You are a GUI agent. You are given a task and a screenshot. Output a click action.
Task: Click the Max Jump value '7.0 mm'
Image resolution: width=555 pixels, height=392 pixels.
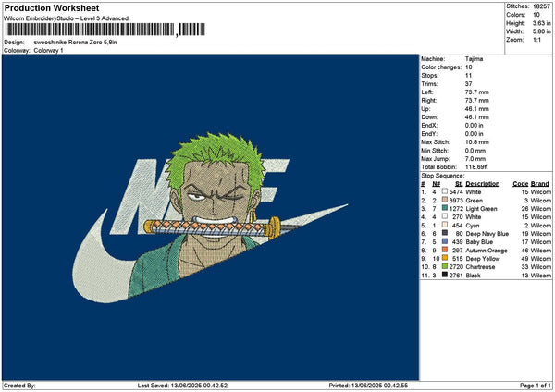point(475,159)
